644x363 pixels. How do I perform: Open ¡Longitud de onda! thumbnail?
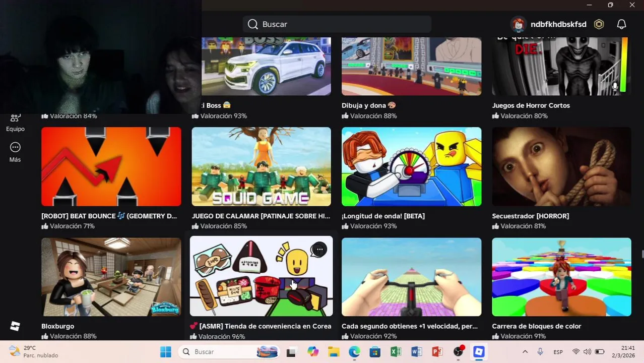[x=411, y=166]
